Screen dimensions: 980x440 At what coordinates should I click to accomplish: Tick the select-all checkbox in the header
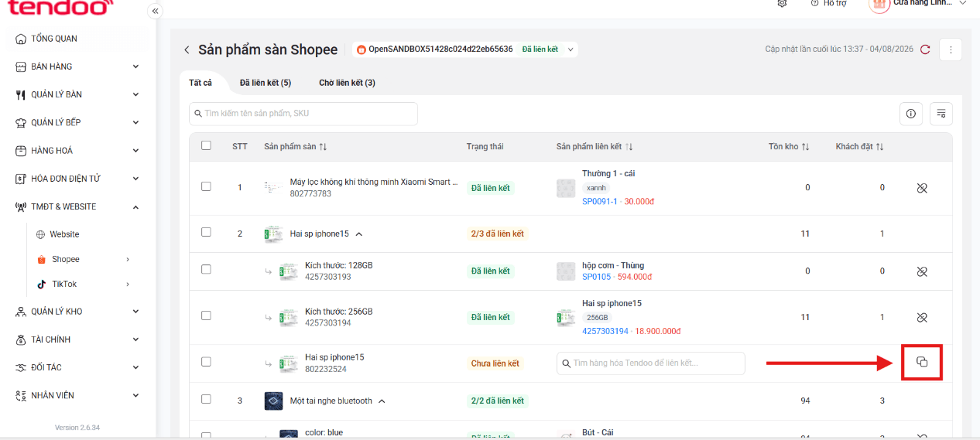tap(206, 145)
